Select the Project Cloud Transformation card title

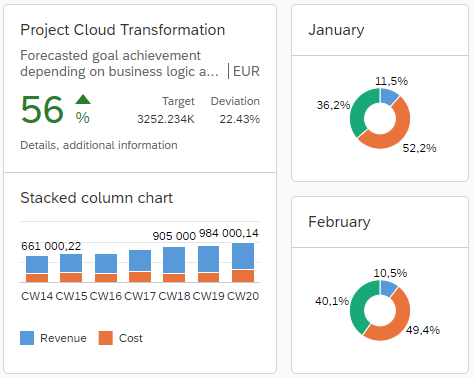(x=123, y=30)
